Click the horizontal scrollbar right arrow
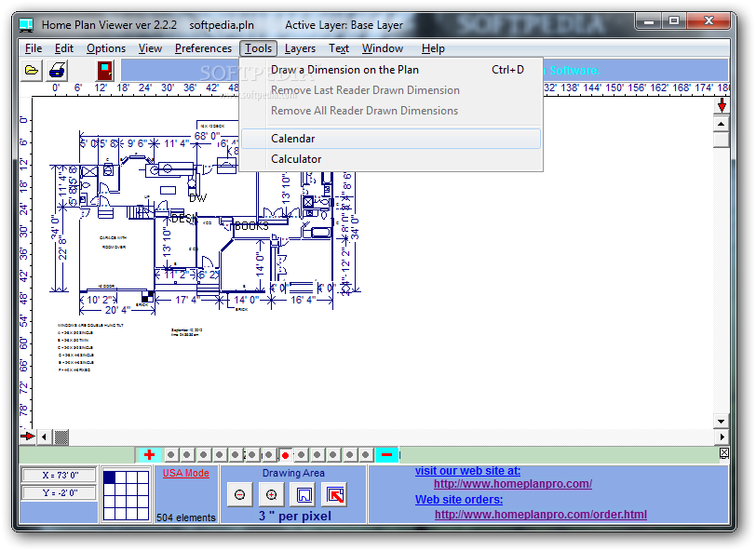Image resolution: width=756 pixels, height=551 pixels. click(x=722, y=437)
